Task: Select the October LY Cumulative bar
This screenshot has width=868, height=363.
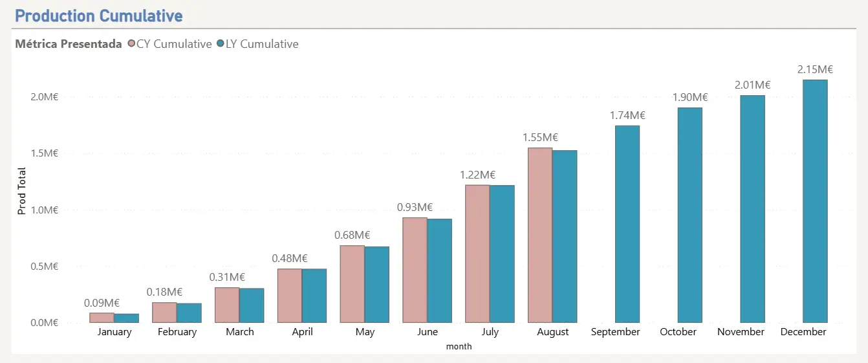Action: pos(690,215)
